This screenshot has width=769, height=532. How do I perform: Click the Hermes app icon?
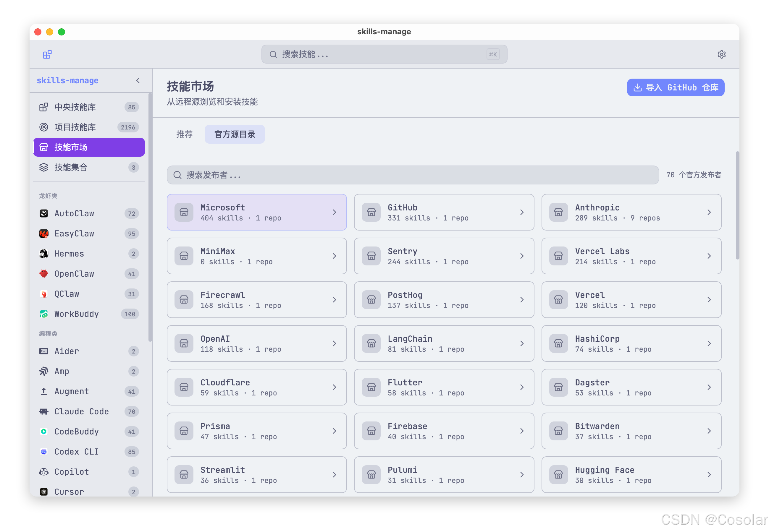pos(44,254)
